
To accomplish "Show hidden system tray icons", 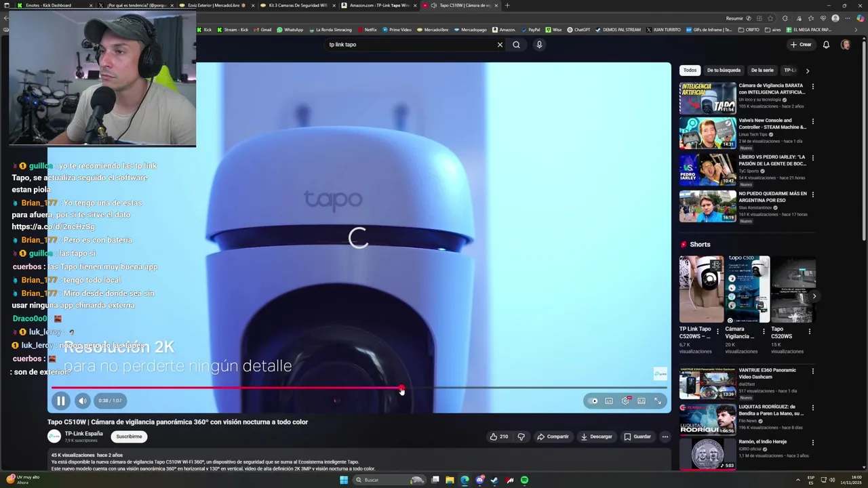I will click(797, 480).
